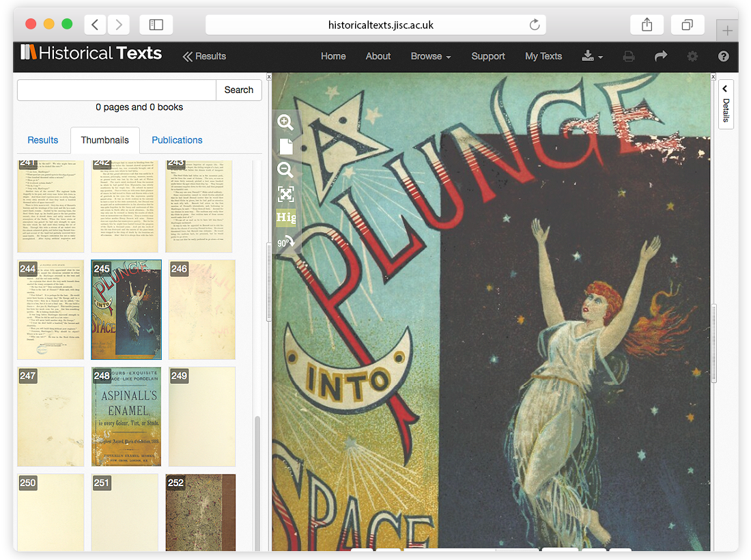The width and height of the screenshot is (751, 560).
Task: Open the download dropdown menu
Action: [x=592, y=56]
